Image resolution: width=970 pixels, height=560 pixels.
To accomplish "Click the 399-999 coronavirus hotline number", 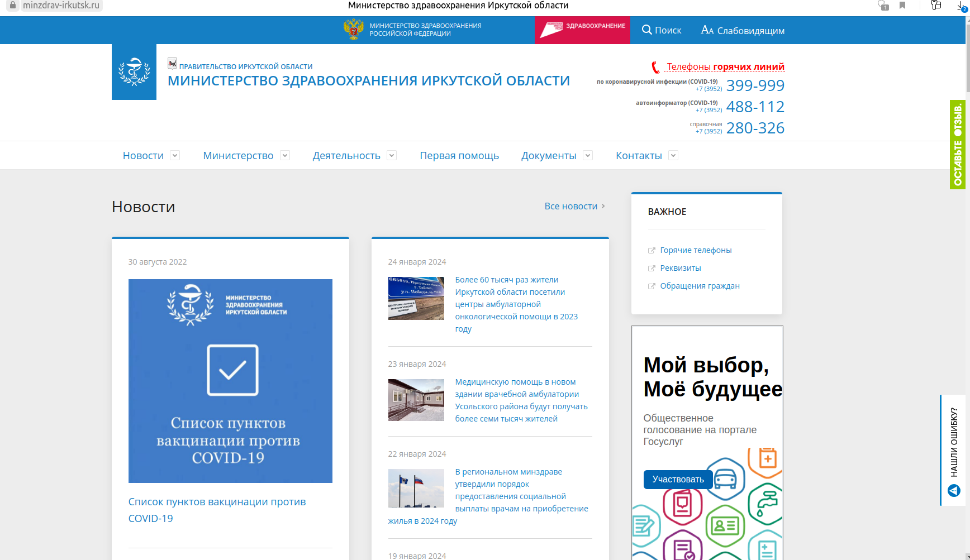I will (x=755, y=85).
